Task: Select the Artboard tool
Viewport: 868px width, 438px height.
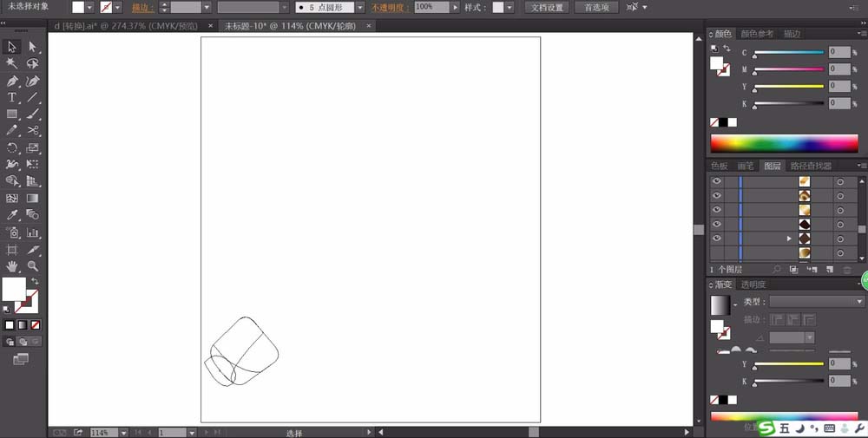Action: pyautogui.click(x=12, y=250)
